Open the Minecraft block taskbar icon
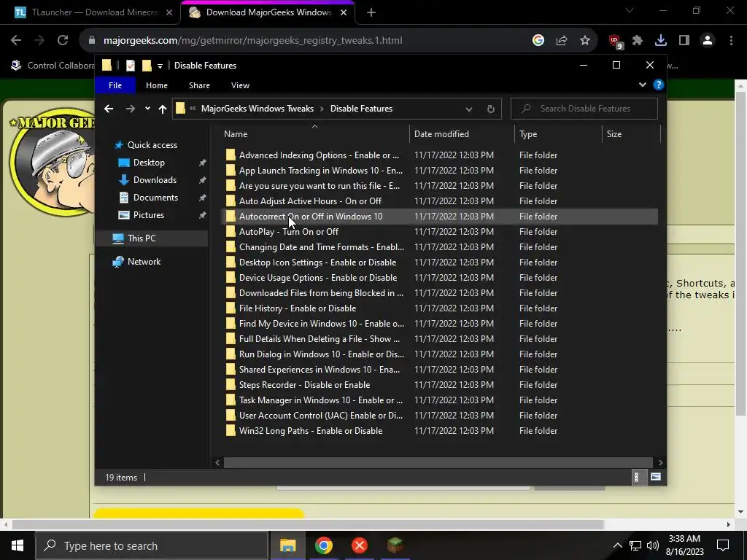This screenshot has width=747, height=560. (x=395, y=545)
